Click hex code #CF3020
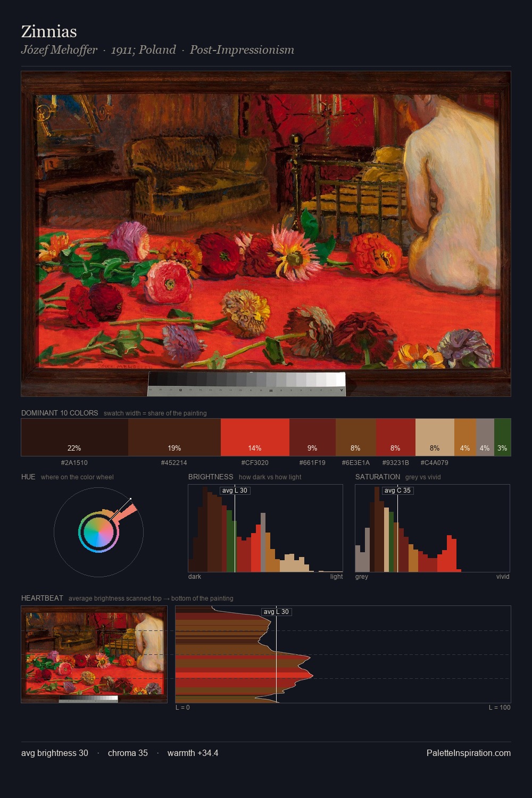 (255, 463)
